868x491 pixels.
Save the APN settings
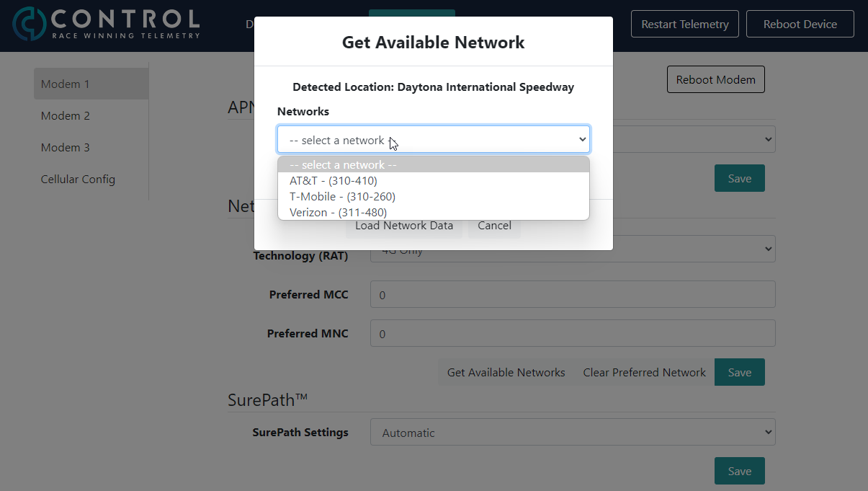coord(740,178)
